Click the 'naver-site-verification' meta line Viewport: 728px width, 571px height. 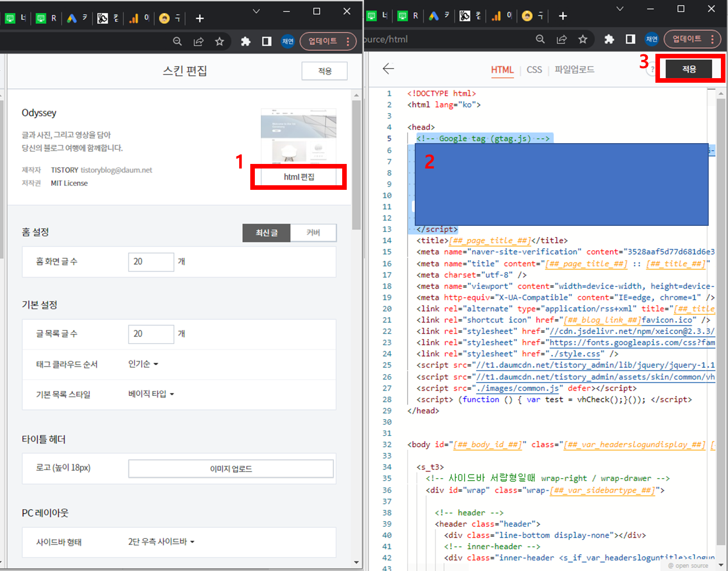click(566, 252)
